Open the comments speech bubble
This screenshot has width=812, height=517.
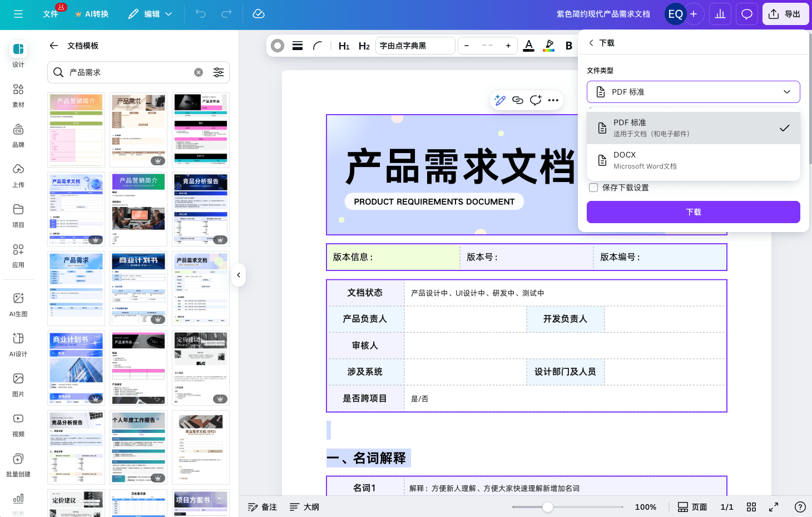pyautogui.click(x=747, y=14)
